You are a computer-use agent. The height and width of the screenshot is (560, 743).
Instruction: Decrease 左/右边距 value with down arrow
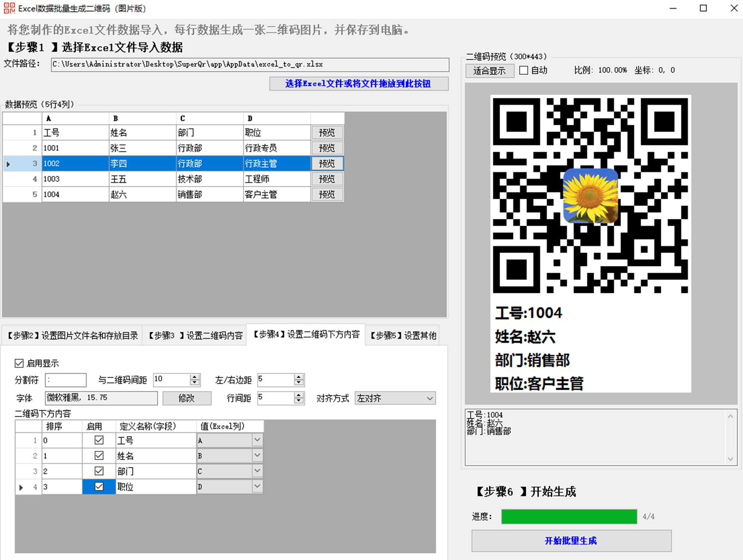(x=299, y=382)
